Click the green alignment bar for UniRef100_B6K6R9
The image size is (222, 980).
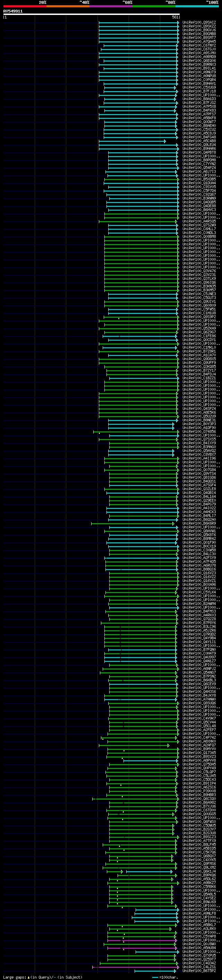point(133,524)
